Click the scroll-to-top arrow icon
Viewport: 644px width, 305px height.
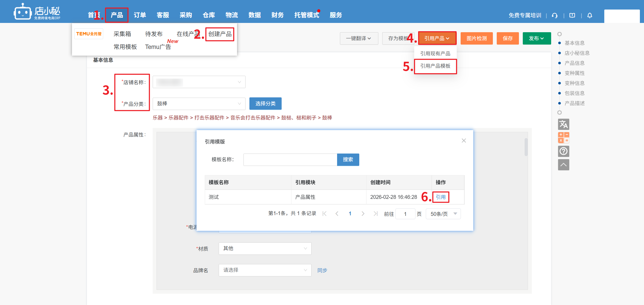(564, 165)
